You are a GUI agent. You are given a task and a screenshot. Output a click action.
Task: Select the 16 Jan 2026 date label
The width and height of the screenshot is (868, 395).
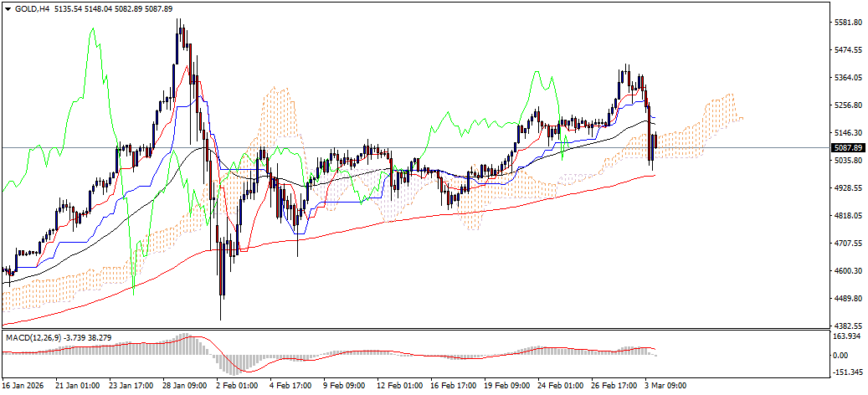(21, 384)
